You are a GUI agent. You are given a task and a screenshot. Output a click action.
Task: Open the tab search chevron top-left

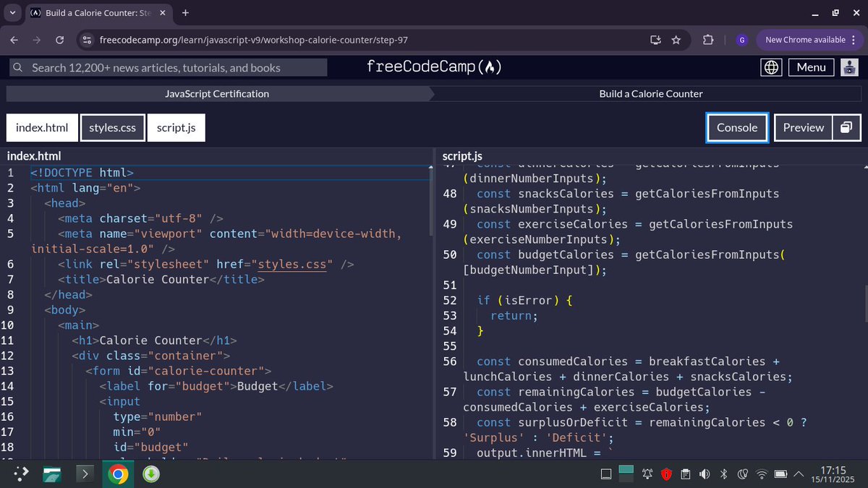click(11, 12)
